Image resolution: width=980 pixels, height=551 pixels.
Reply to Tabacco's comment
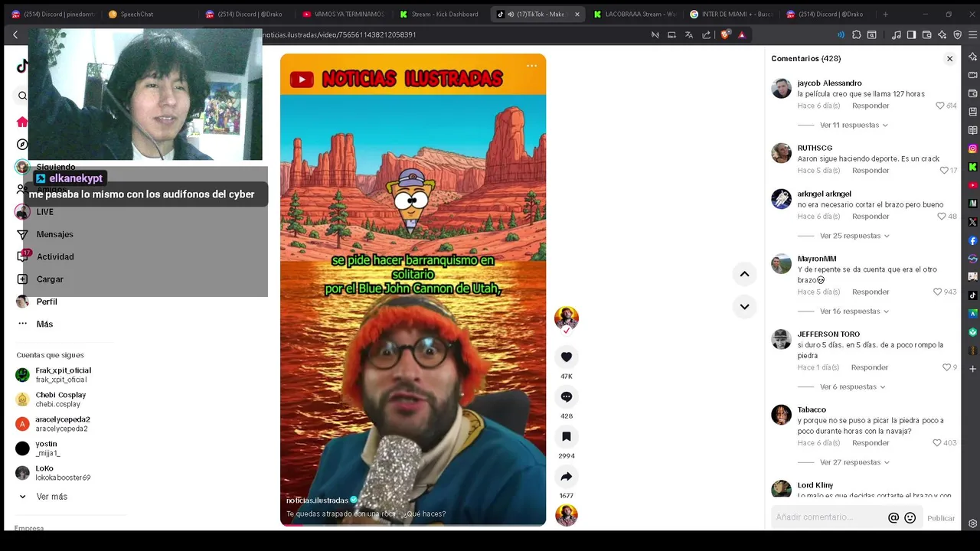click(x=871, y=443)
